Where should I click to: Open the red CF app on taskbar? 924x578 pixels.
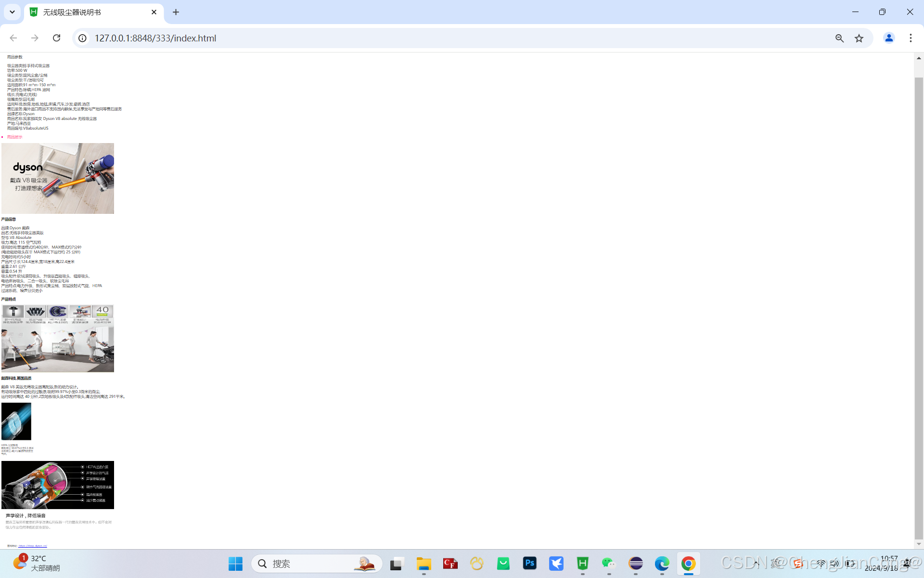450,564
